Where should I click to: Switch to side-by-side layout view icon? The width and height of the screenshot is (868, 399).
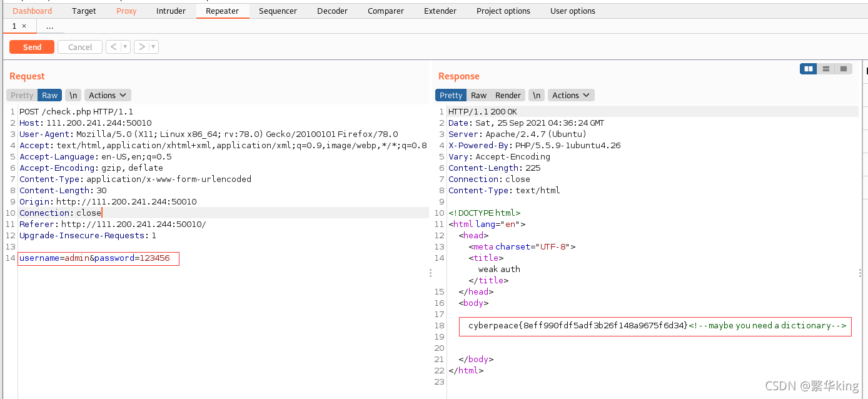coord(809,69)
